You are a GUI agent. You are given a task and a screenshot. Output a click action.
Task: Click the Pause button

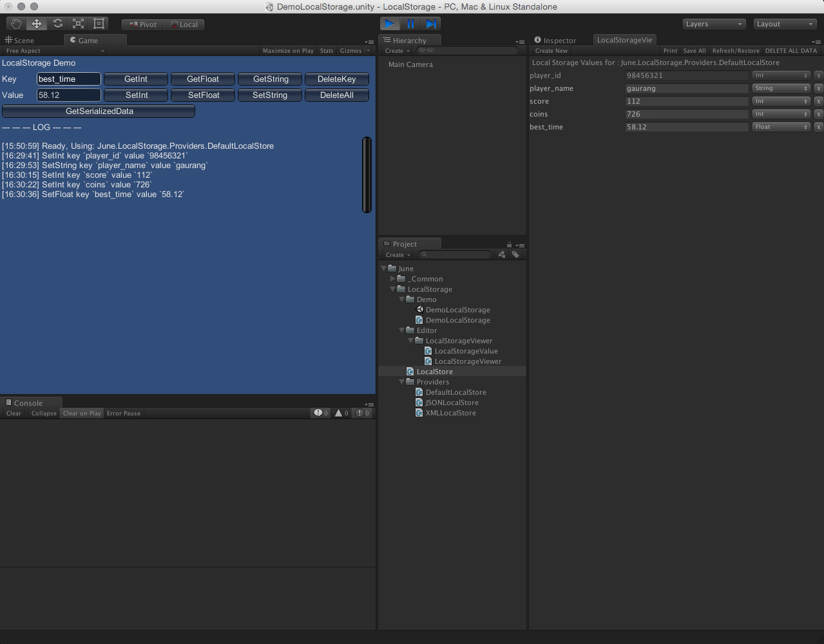tap(410, 24)
